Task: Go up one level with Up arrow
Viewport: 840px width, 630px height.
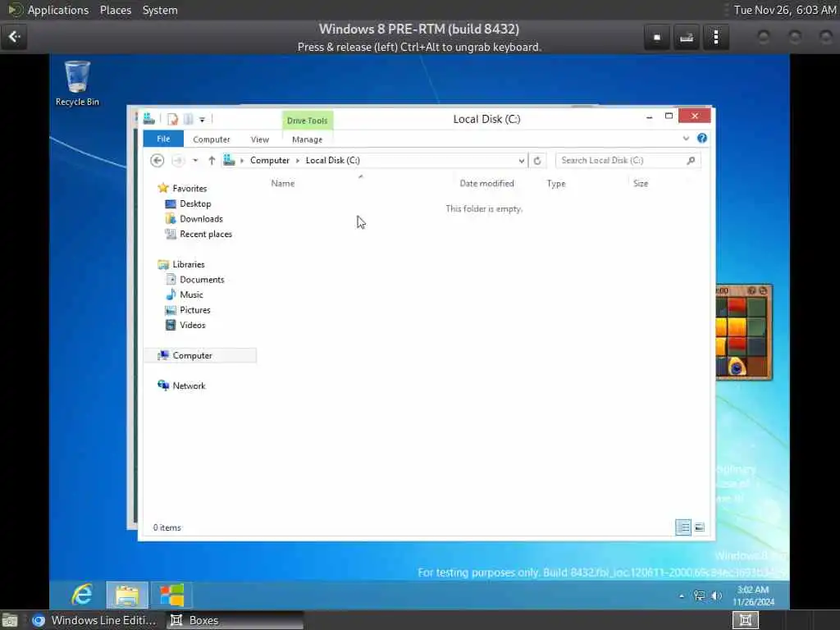Action: 212,160
